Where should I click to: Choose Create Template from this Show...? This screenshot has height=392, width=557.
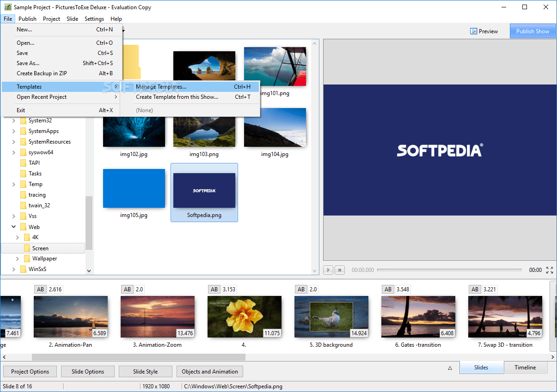[x=190, y=97]
